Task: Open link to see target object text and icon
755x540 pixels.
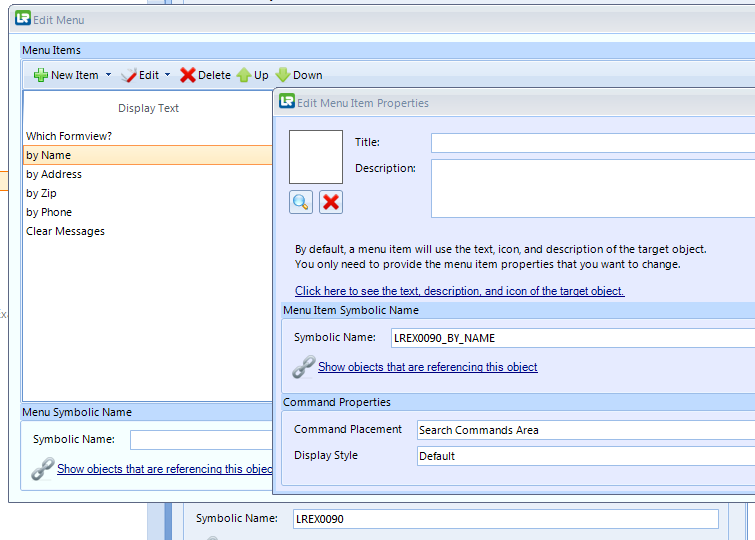Action: (460, 291)
